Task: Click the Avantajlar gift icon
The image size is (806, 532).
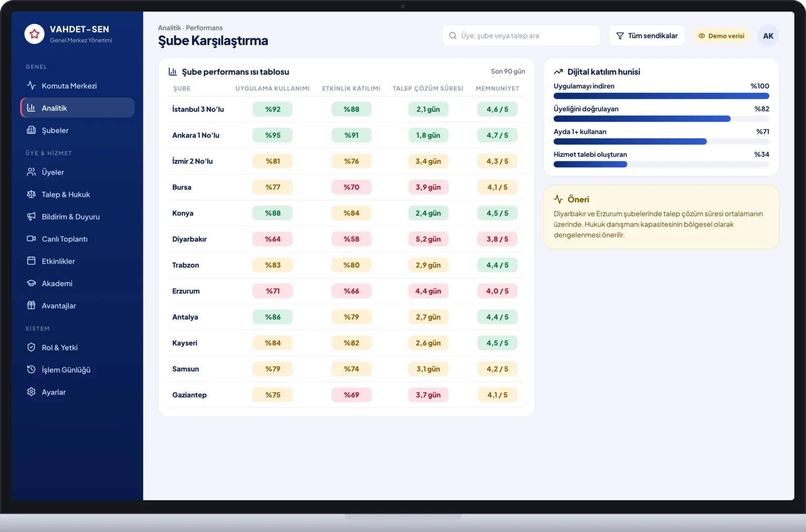Action: (x=31, y=305)
